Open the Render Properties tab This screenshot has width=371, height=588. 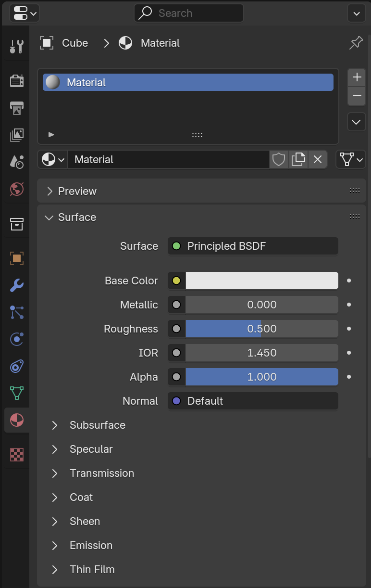tap(16, 81)
